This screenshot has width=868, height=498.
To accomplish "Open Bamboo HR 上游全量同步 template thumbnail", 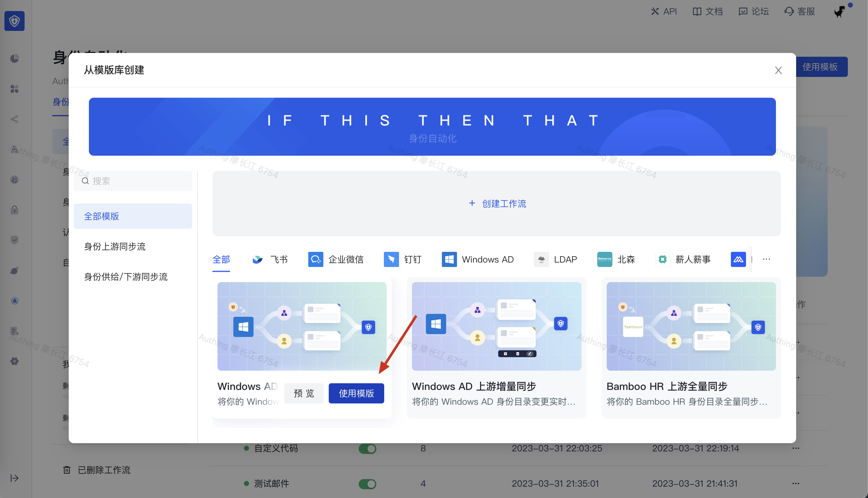I will pyautogui.click(x=691, y=326).
